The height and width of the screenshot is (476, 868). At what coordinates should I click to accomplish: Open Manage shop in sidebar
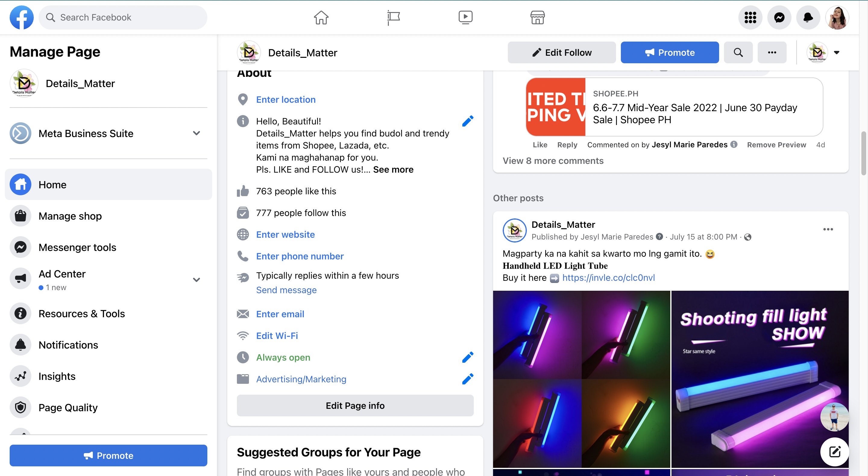pyautogui.click(x=70, y=216)
